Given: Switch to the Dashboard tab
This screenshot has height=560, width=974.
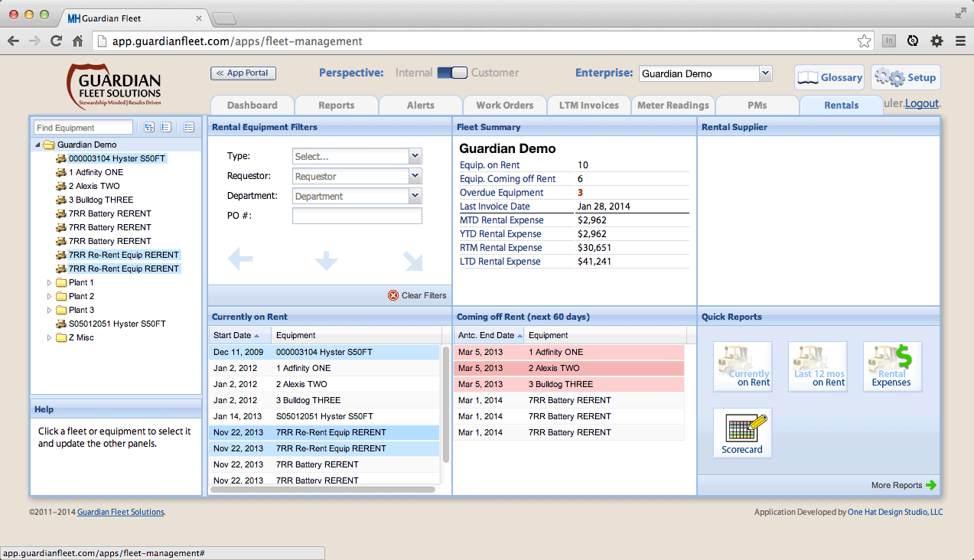Looking at the screenshot, I should pos(252,105).
